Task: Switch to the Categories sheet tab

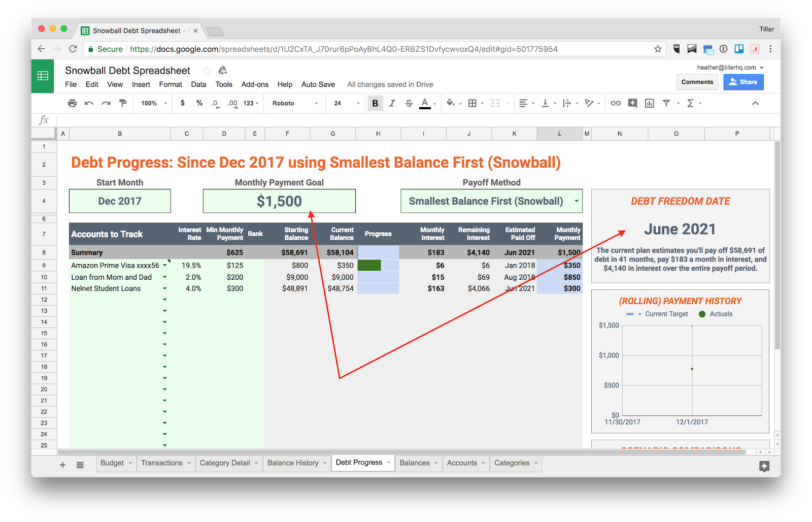Action: (x=516, y=463)
